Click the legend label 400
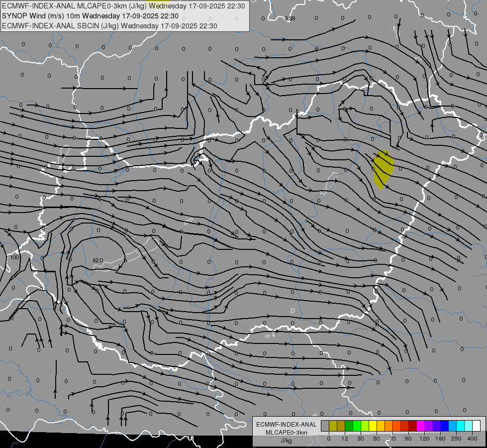 click(472, 439)
